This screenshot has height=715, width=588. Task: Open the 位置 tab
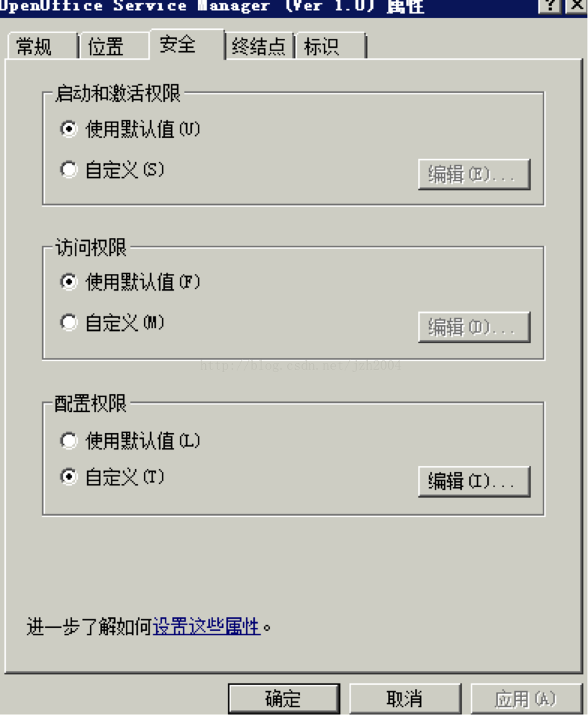click(x=107, y=47)
